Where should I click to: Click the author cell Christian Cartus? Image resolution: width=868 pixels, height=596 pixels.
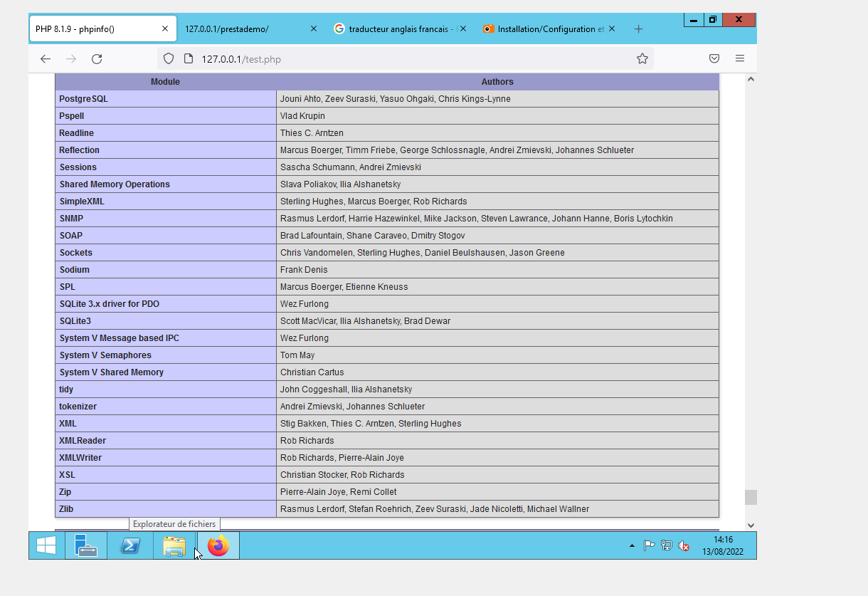click(497, 372)
